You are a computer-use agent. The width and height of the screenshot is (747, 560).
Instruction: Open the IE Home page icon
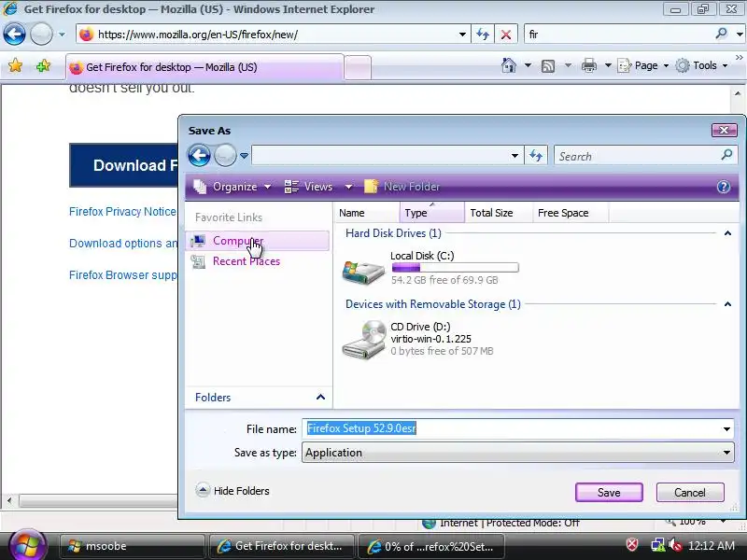click(x=509, y=65)
